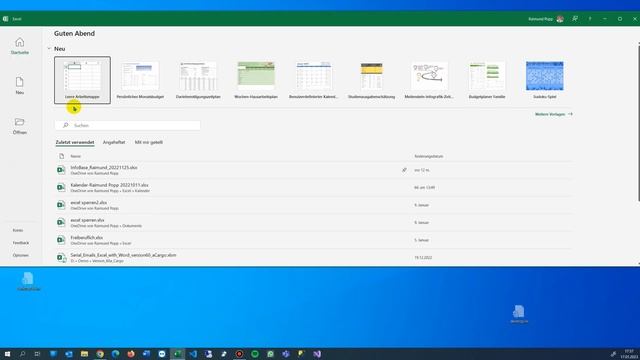Click the Excel file icon of Freiberuflich.xlsx
Screen dimensions: 640x360
point(61,240)
